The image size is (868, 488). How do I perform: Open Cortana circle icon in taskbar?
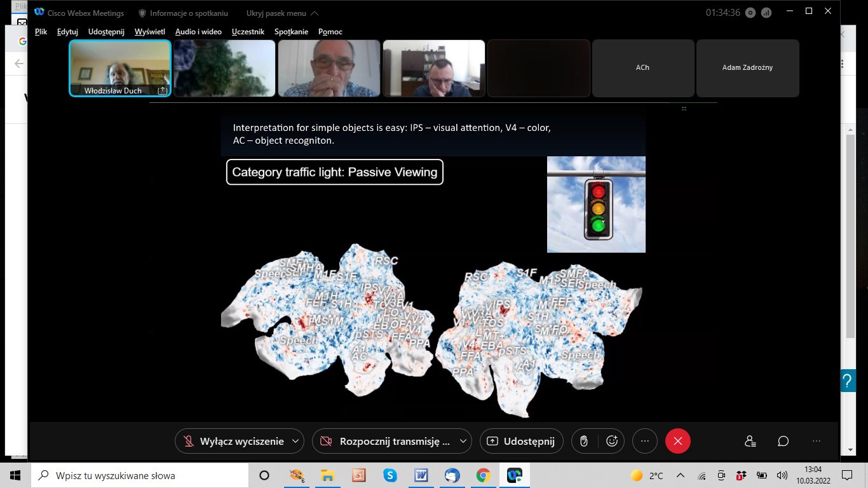pyautogui.click(x=264, y=475)
